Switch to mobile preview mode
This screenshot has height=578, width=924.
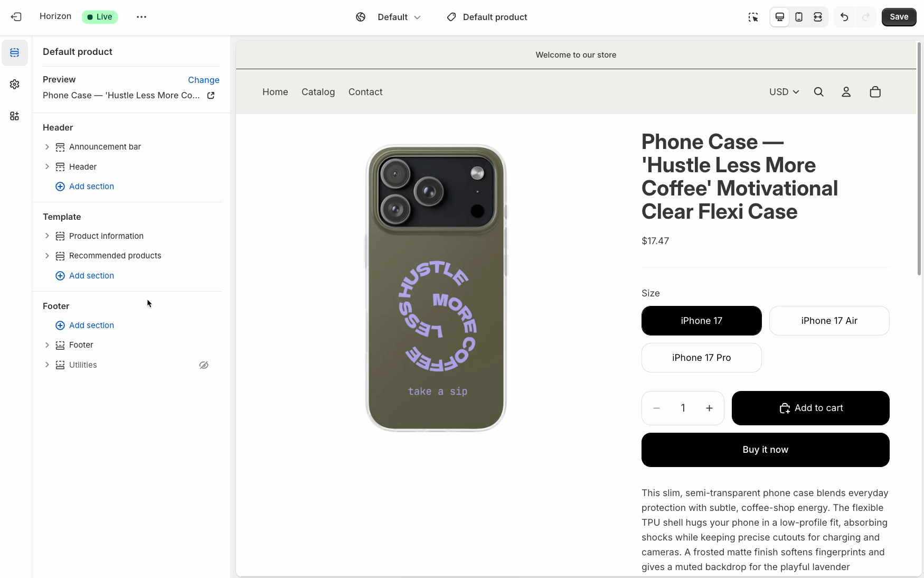pos(798,17)
